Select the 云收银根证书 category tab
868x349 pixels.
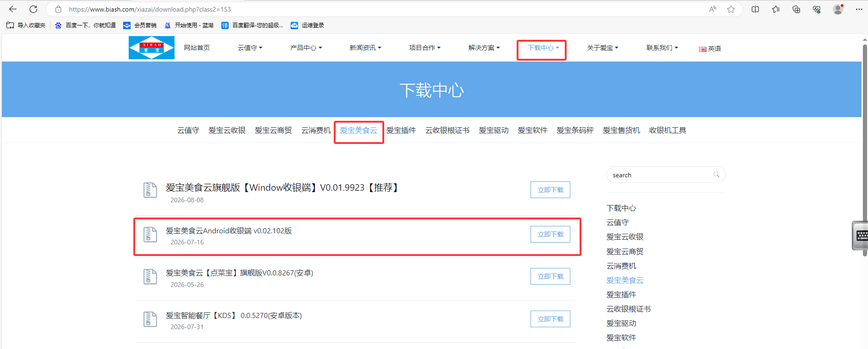pyautogui.click(x=447, y=131)
